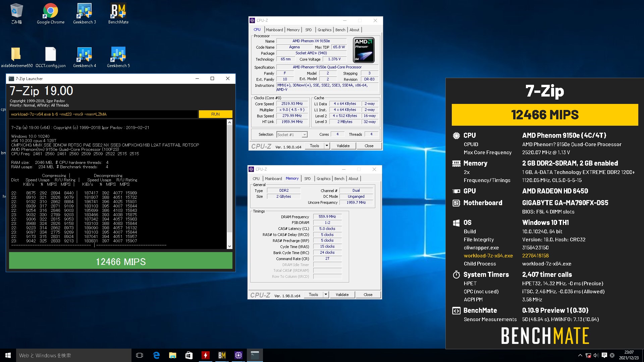The image size is (644, 362).
Task: Open volume control tray icon
Action: [x=596, y=355]
